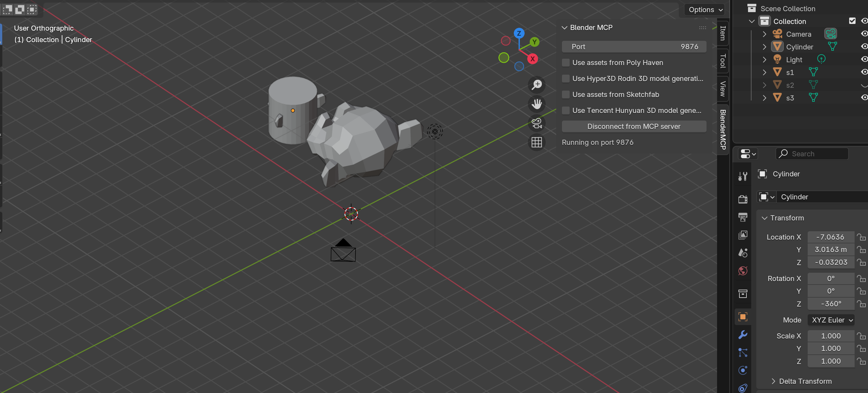Click Disconnect from MCP server

[633, 126]
